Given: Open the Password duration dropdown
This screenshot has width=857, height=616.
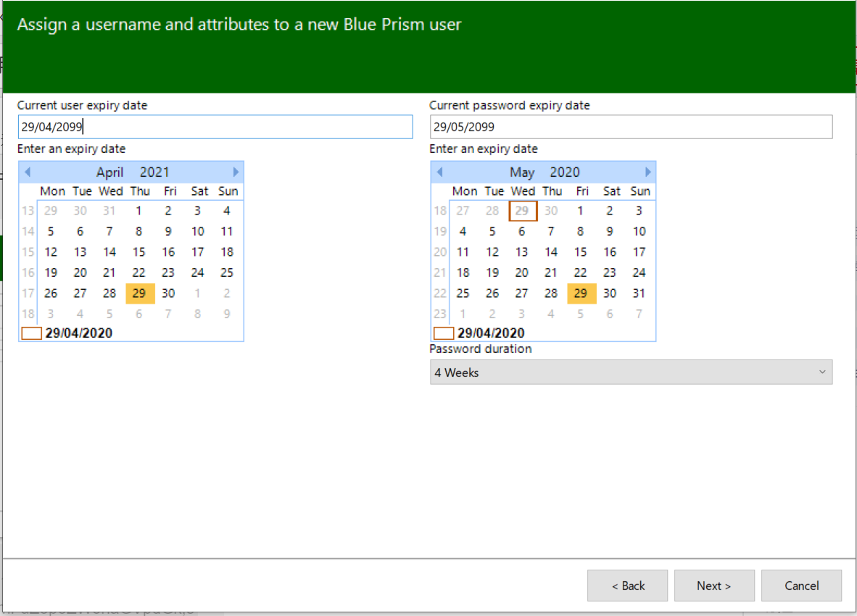Looking at the screenshot, I should pyautogui.click(x=632, y=372).
